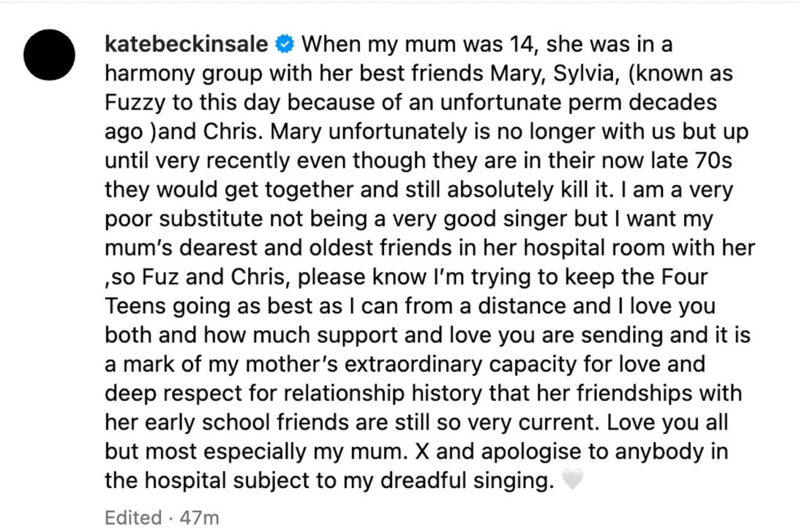Viewport: 799px width, 532px height.
Task: Select the words "unfortunate perm"
Action: (530, 103)
